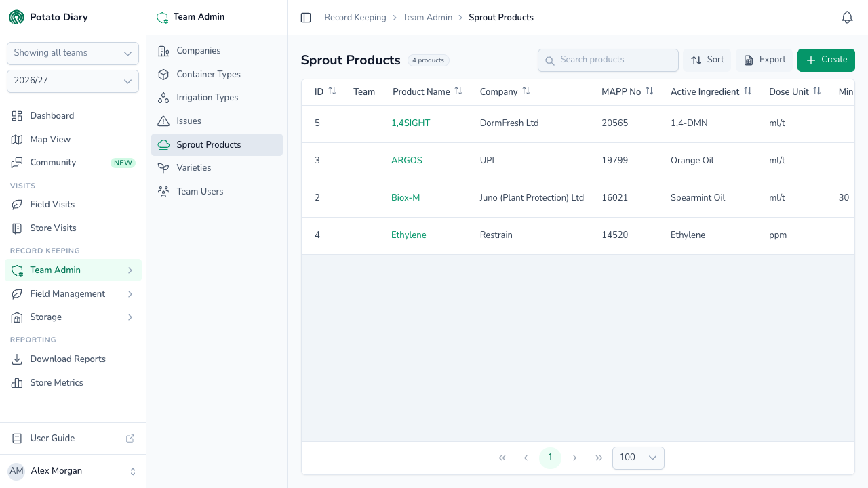This screenshot has width=868, height=488.
Task: Click the Sort button
Action: point(707,60)
